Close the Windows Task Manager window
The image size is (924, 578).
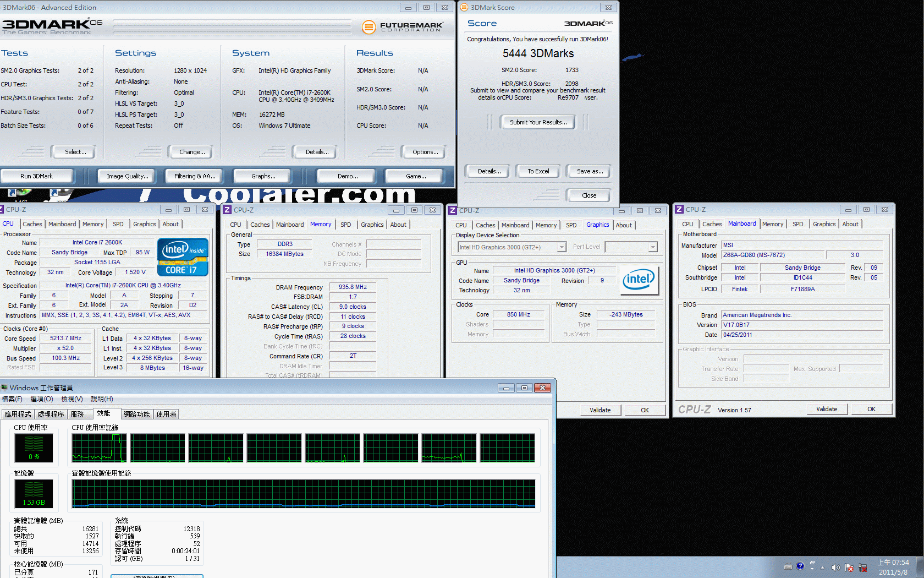point(542,388)
